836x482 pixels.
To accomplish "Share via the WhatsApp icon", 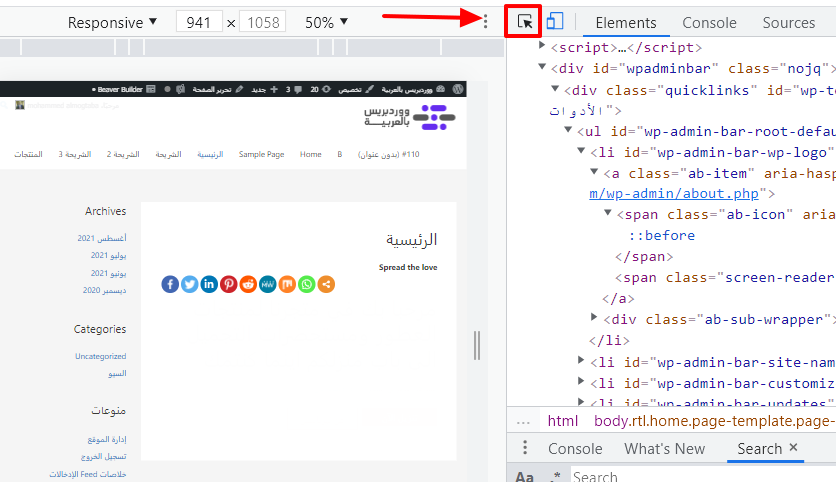I will (307, 284).
